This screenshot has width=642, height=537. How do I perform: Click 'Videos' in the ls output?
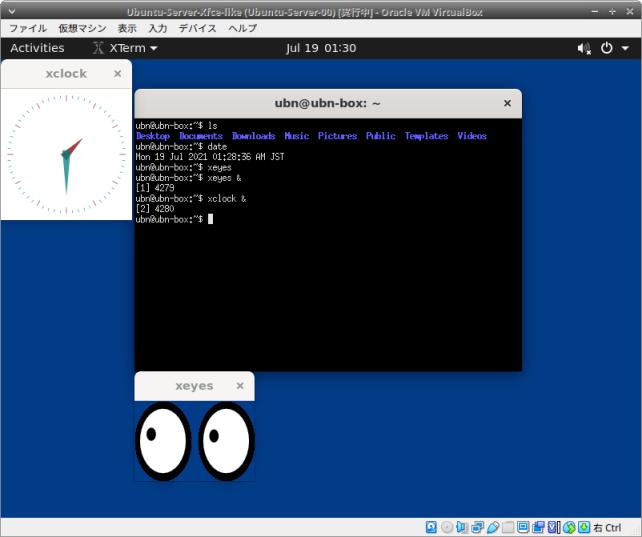[472, 136]
